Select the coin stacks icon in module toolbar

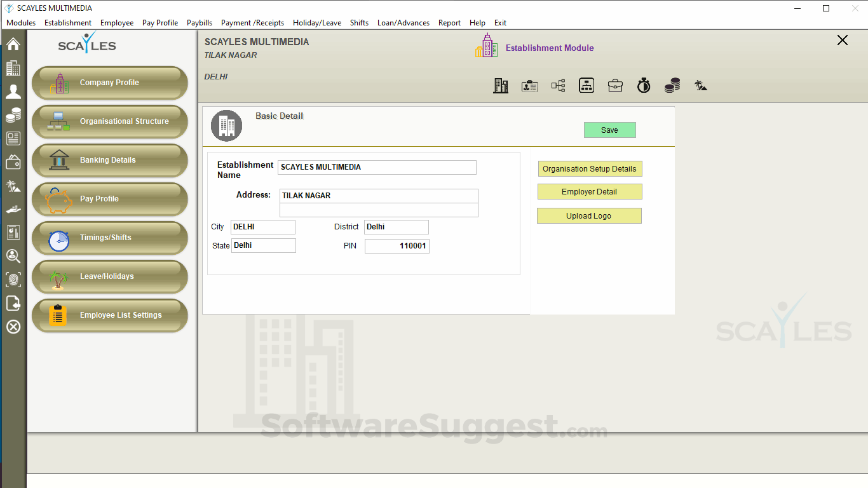pyautogui.click(x=672, y=86)
